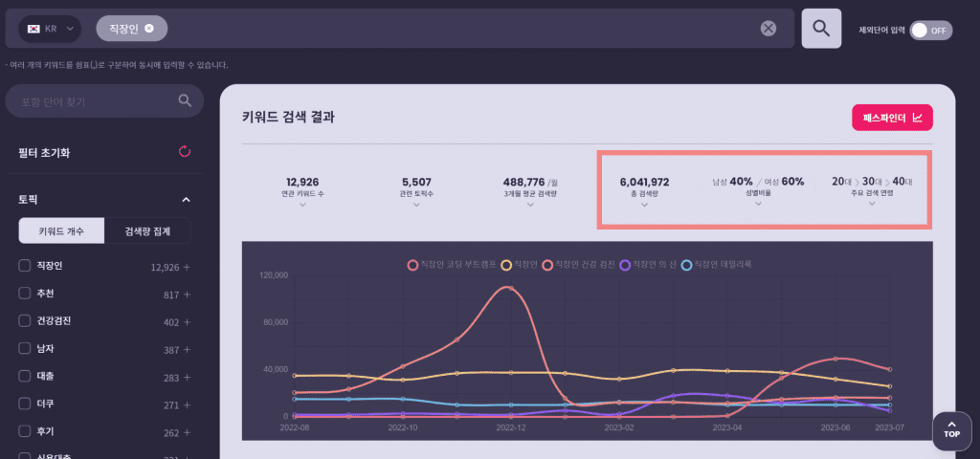Image resolution: width=980 pixels, height=459 pixels.
Task: Click the 필터 초기화 label
Action: click(x=44, y=152)
